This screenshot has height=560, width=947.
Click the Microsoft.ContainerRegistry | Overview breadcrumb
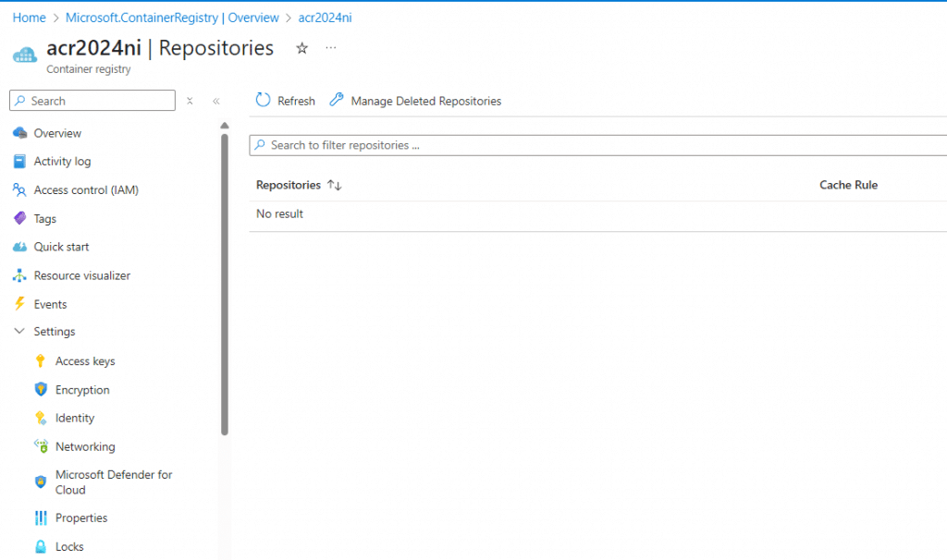click(x=172, y=18)
